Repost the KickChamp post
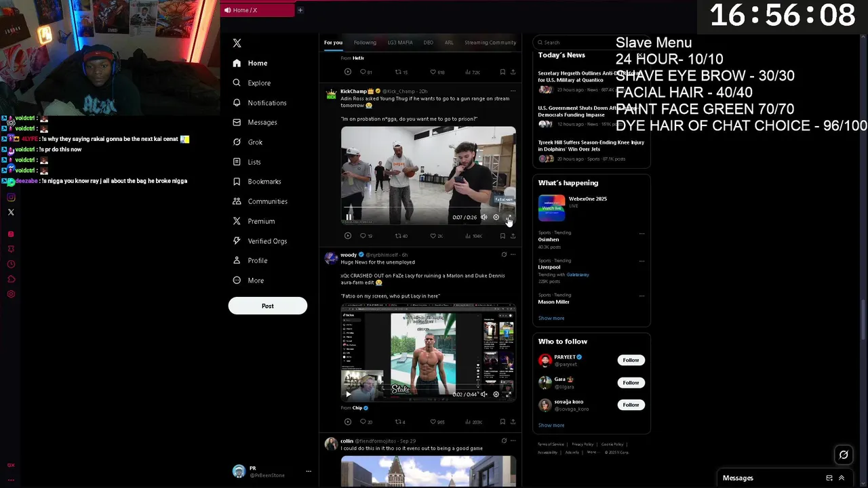Viewport: 868px width, 488px height. coord(401,236)
